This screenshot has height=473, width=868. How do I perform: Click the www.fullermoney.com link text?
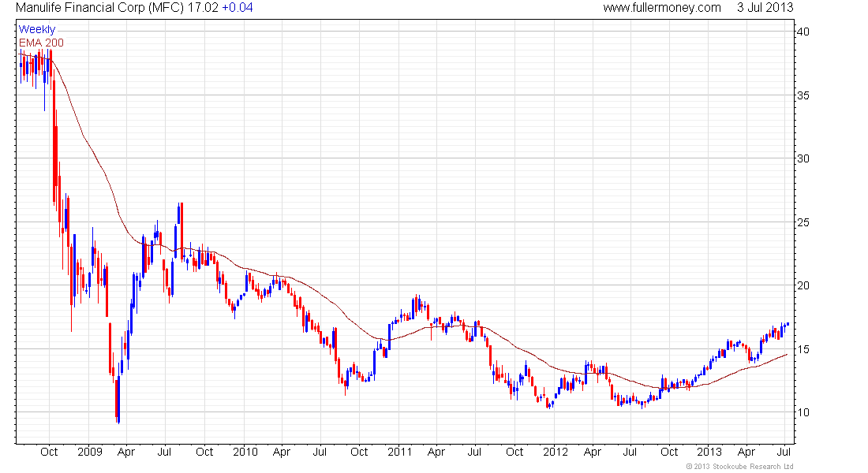(x=662, y=8)
